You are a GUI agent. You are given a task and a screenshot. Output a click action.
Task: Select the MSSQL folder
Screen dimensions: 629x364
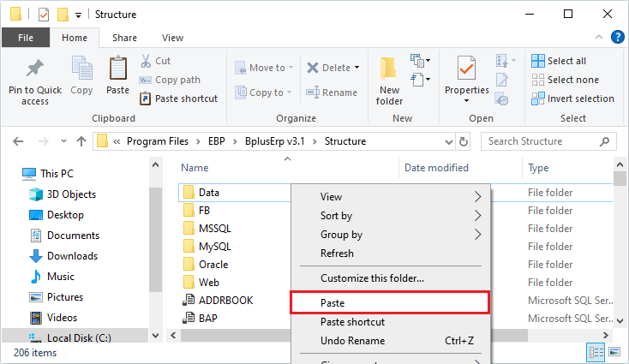point(214,229)
